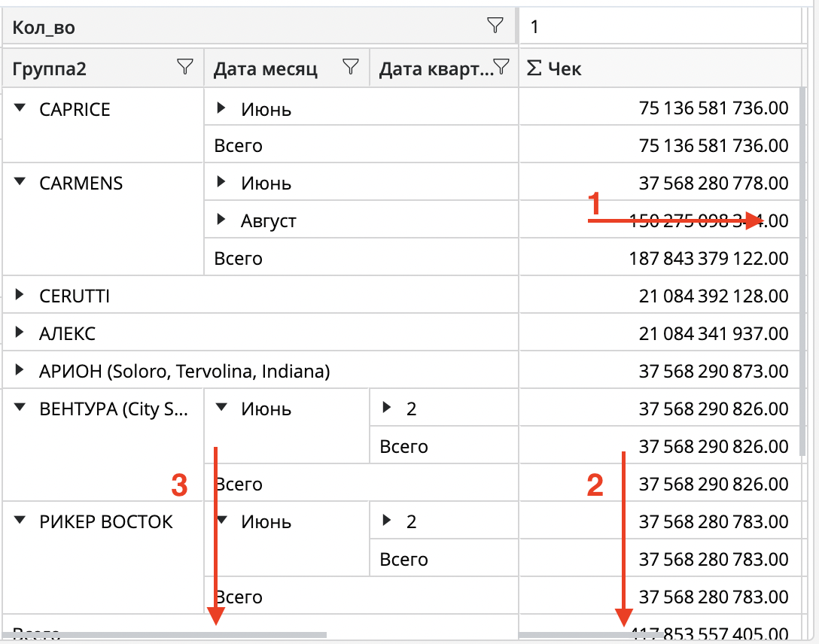819x644 pixels.
Task: Open filter for Кол_во field
Action: tap(495, 26)
